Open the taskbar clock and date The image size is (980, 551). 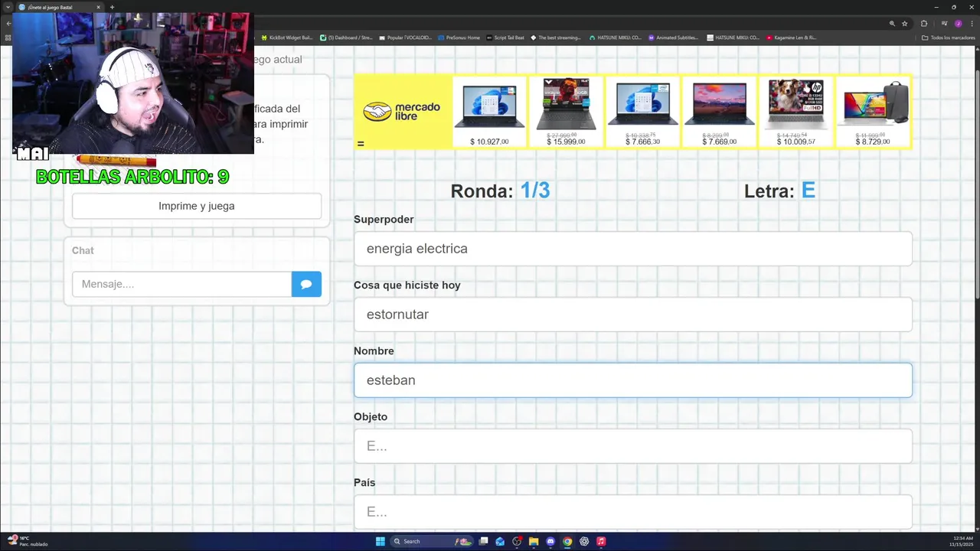pyautogui.click(x=961, y=541)
